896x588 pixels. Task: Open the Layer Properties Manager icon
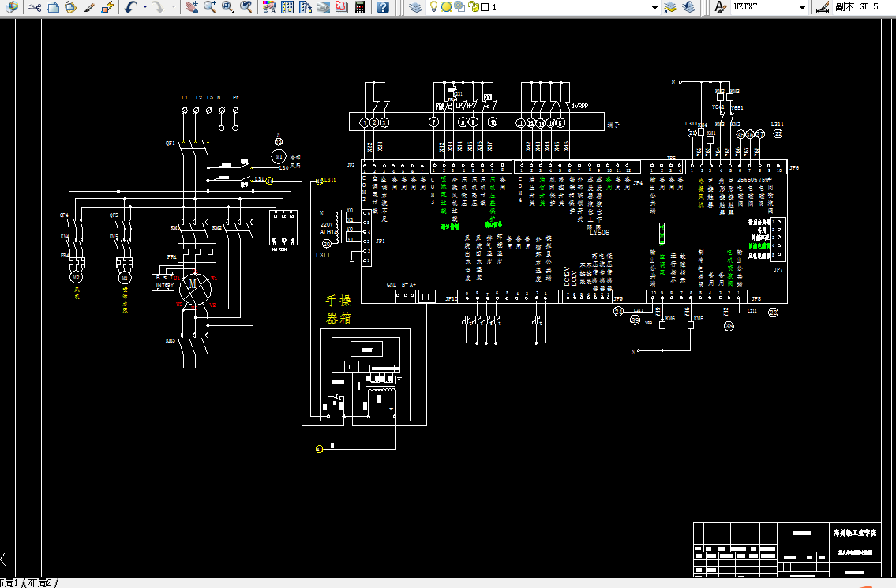[415, 7]
